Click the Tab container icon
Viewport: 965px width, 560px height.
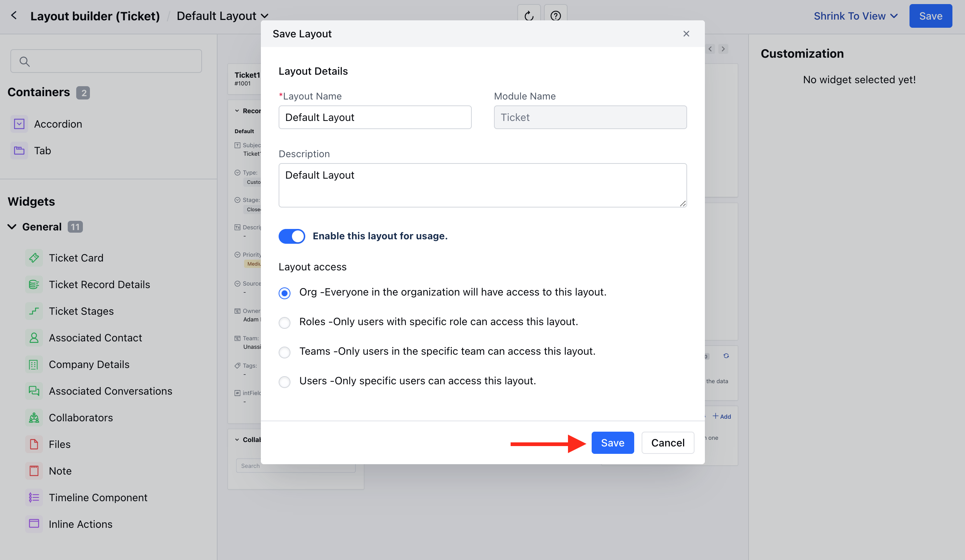[x=19, y=150]
